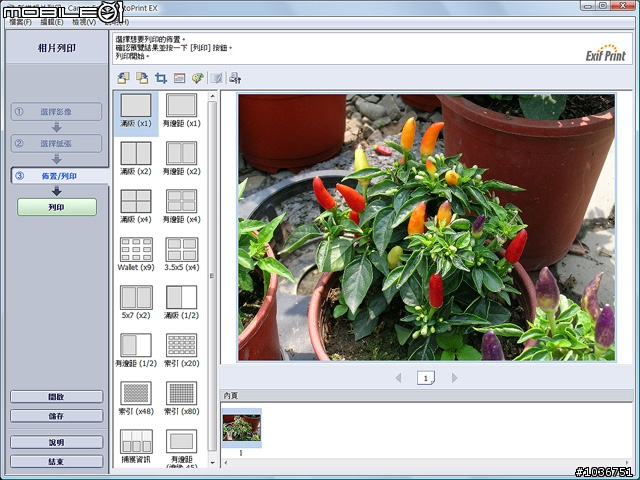Image resolution: width=640 pixels, height=480 pixels.
Task: Click the inner pages horizontal scrollbar left arrow
Action: 226,463
